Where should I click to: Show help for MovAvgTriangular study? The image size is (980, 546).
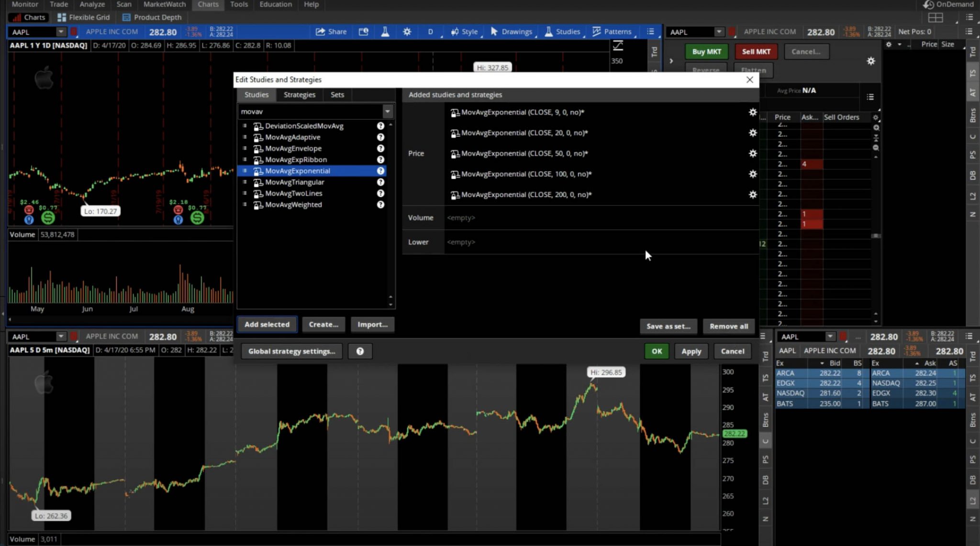point(380,182)
